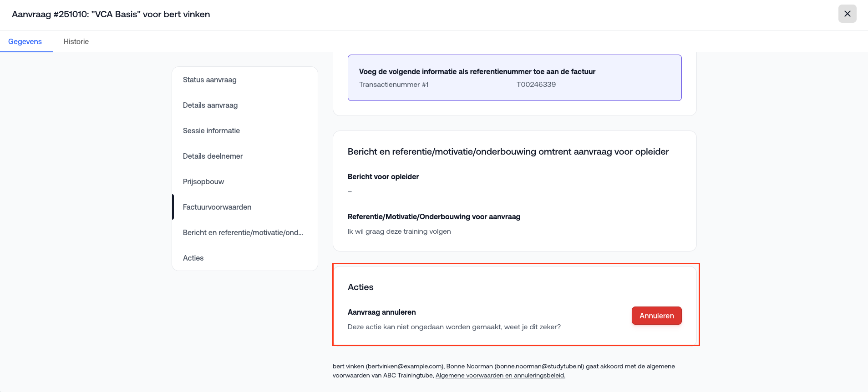
Task: Open Details aanvraag in sidebar
Action: pyautogui.click(x=210, y=105)
